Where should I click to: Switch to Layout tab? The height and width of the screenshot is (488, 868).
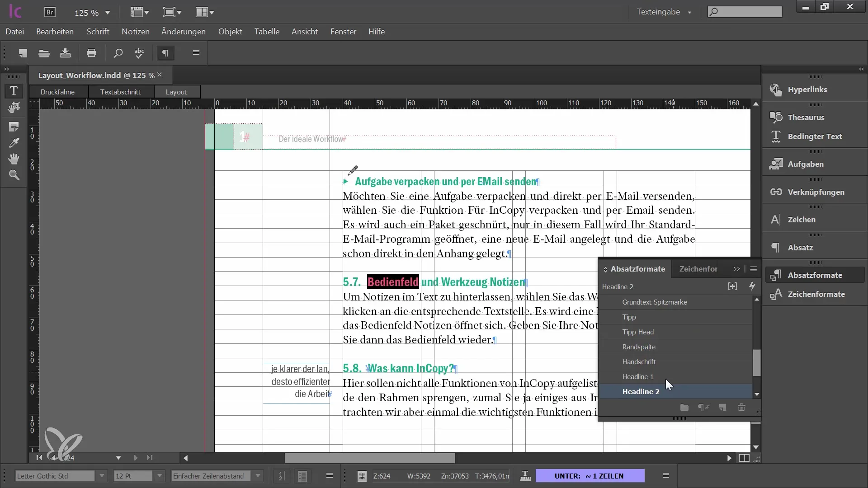176,92
